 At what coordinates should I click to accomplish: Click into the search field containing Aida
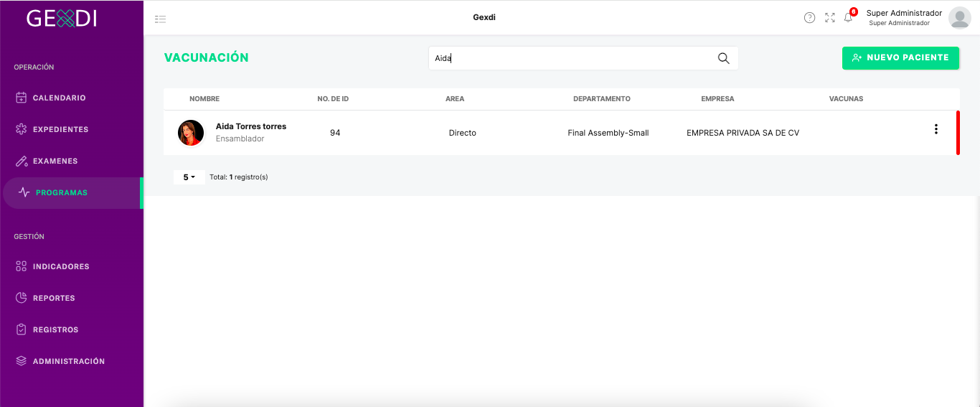(583, 58)
